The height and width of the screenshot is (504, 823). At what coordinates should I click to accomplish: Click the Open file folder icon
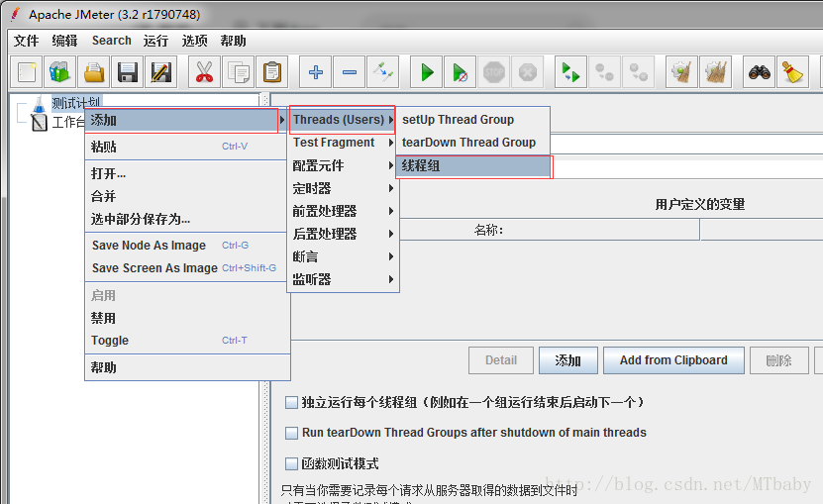tap(94, 72)
